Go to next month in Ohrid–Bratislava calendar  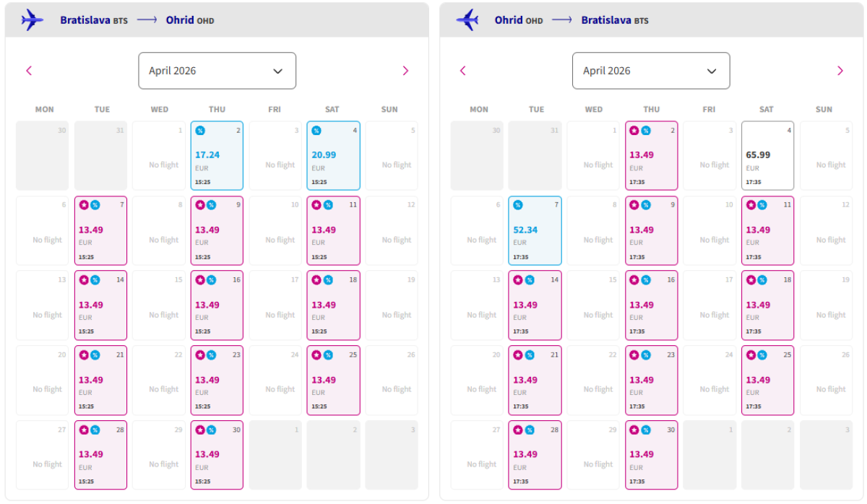840,71
